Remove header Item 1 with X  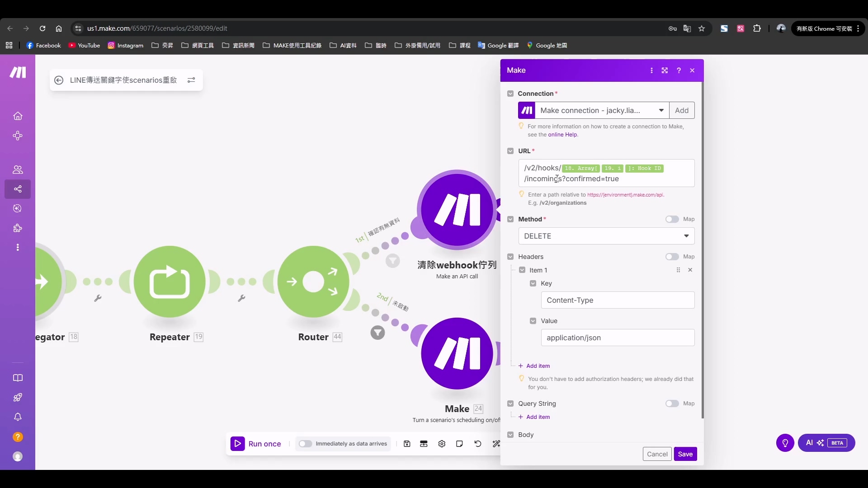pyautogui.click(x=690, y=270)
